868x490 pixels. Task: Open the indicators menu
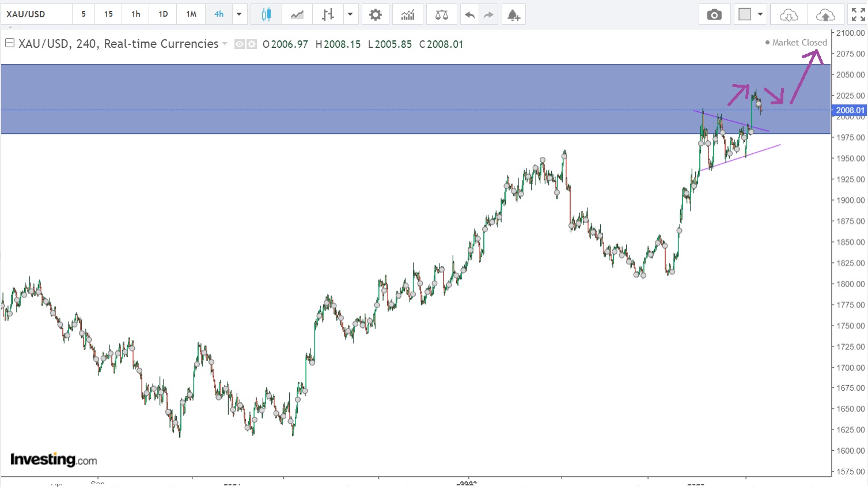coord(408,14)
